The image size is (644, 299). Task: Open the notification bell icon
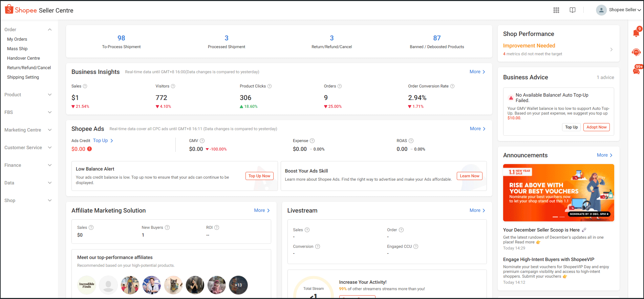tap(636, 33)
